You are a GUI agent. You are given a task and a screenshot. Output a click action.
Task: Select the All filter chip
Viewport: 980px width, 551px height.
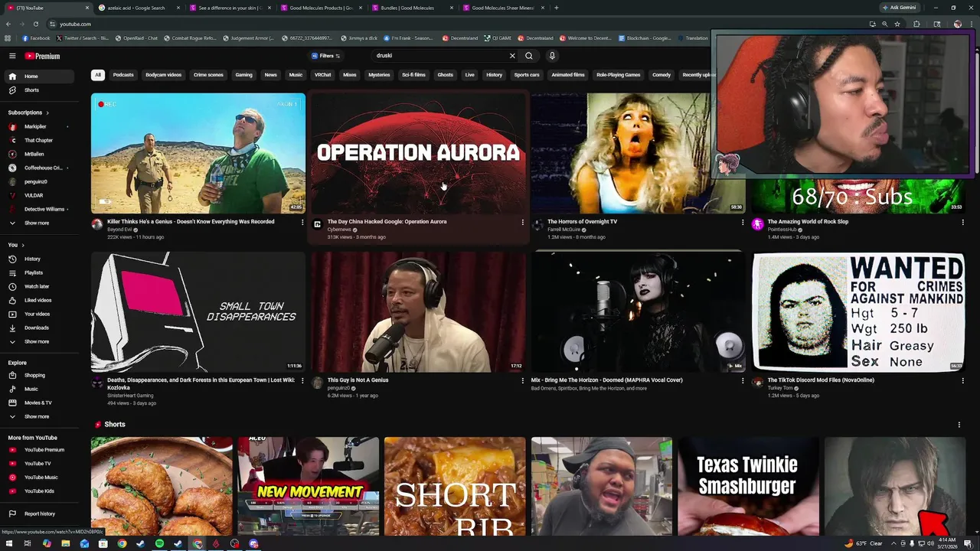(98, 75)
